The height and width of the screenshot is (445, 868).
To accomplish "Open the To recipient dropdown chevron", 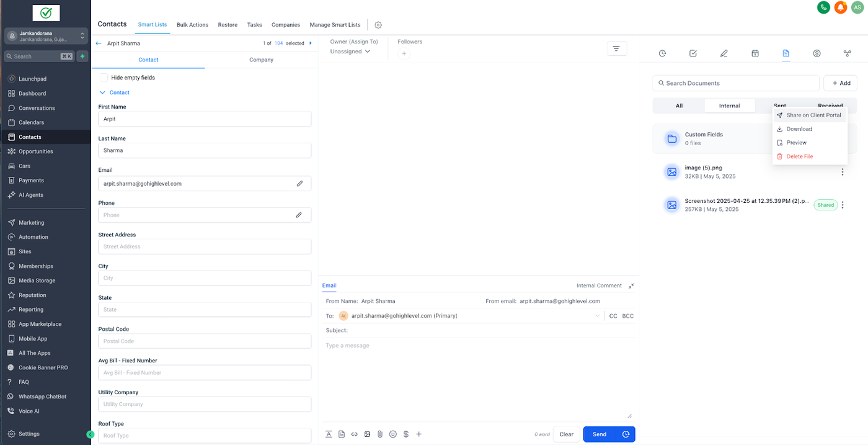I will pos(598,316).
